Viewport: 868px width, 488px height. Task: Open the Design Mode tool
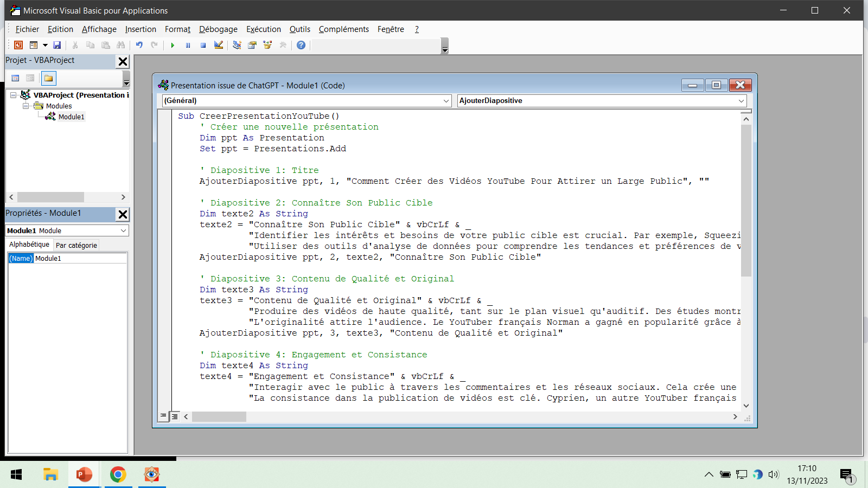point(218,45)
